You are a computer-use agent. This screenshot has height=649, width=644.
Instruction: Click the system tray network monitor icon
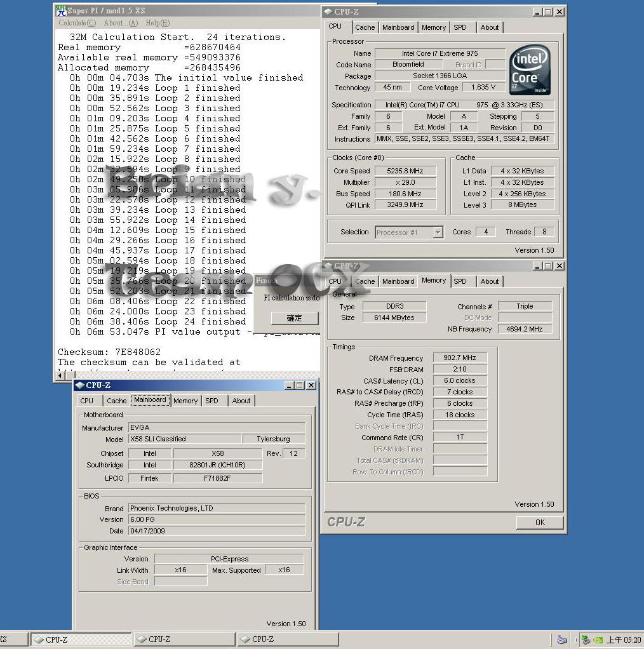tap(586, 640)
